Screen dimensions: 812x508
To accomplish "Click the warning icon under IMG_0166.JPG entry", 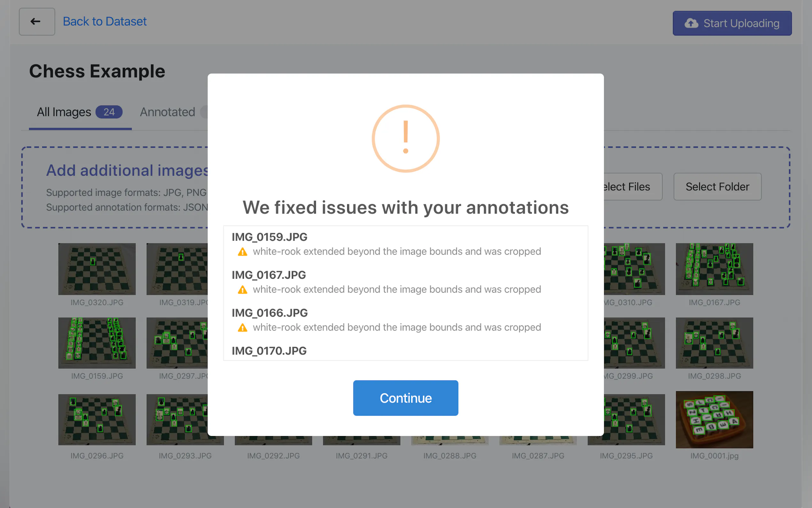I will (242, 328).
